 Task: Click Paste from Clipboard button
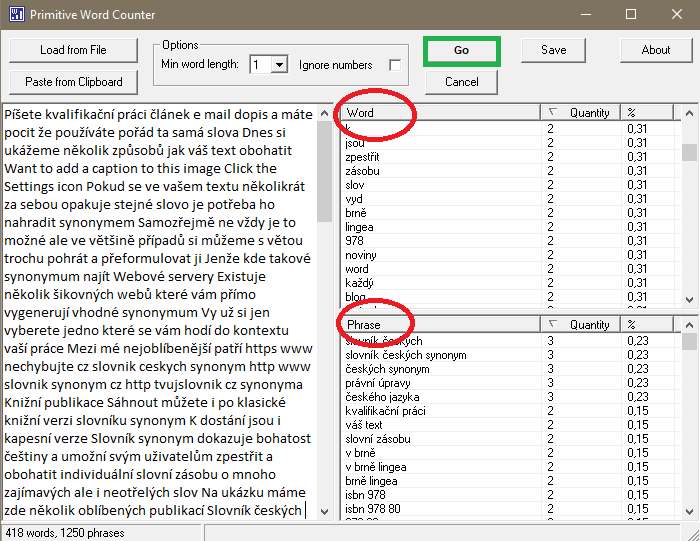[x=73, y=82]
